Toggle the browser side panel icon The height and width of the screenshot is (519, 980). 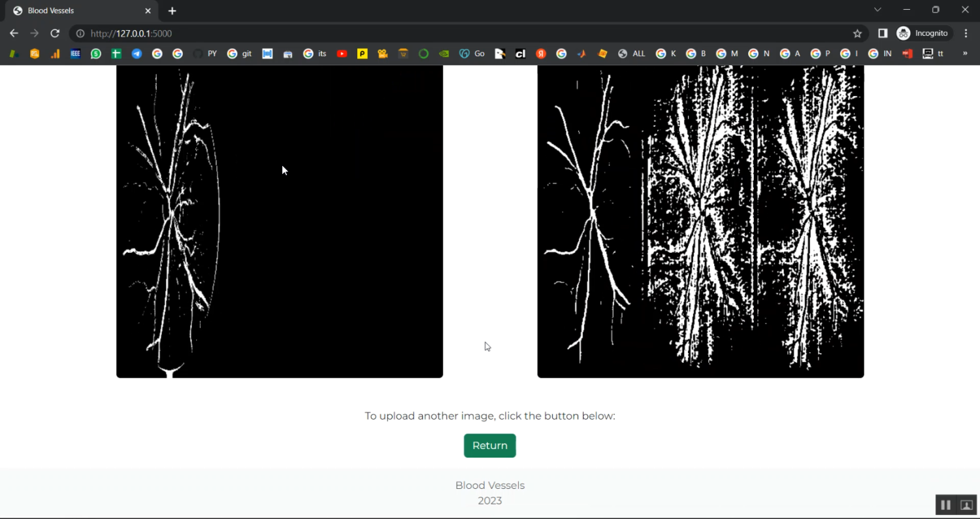tap(883, 33)
